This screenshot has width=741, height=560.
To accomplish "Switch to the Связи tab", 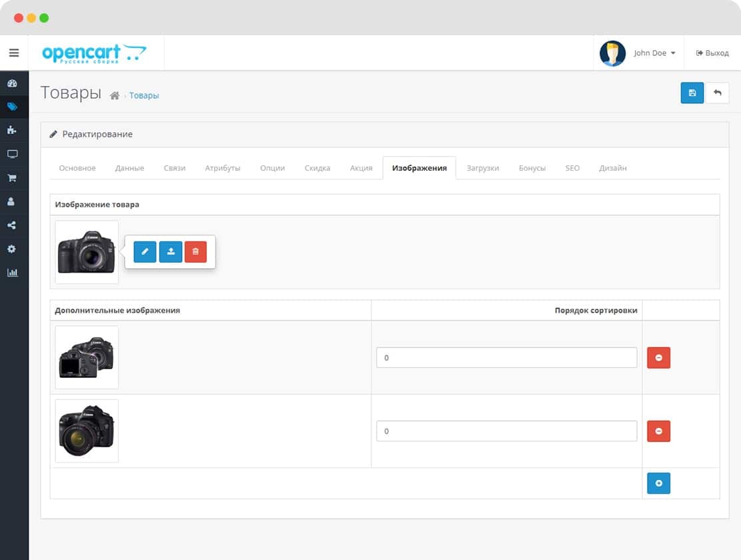I will [x=174, y=167].
